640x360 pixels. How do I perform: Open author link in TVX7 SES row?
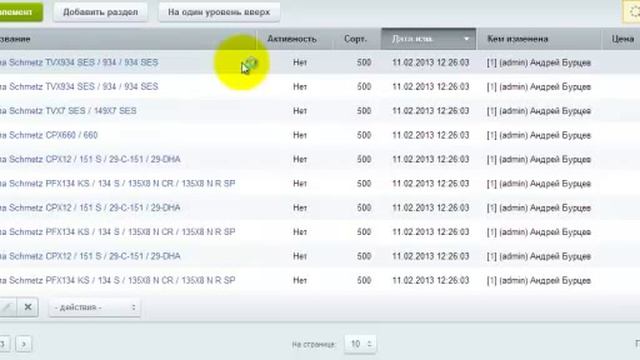pos(539,111)
